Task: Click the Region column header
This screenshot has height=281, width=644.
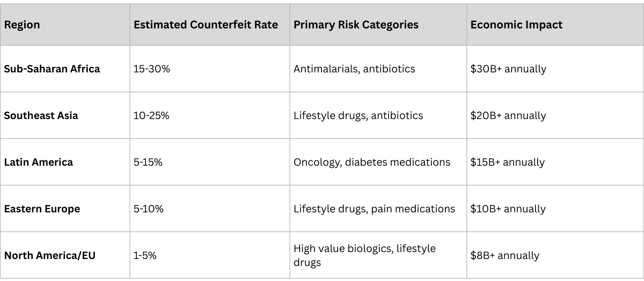Action: coord(22,25)
